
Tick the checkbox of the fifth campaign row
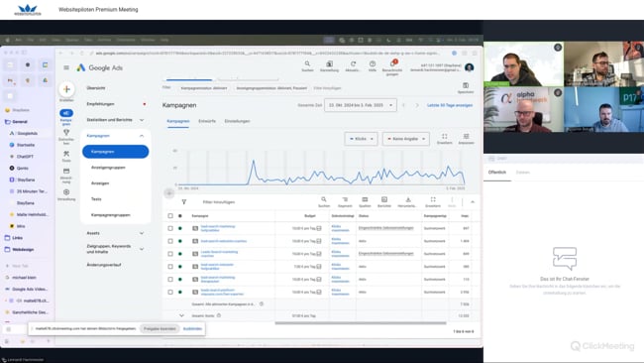pos(170,279)
